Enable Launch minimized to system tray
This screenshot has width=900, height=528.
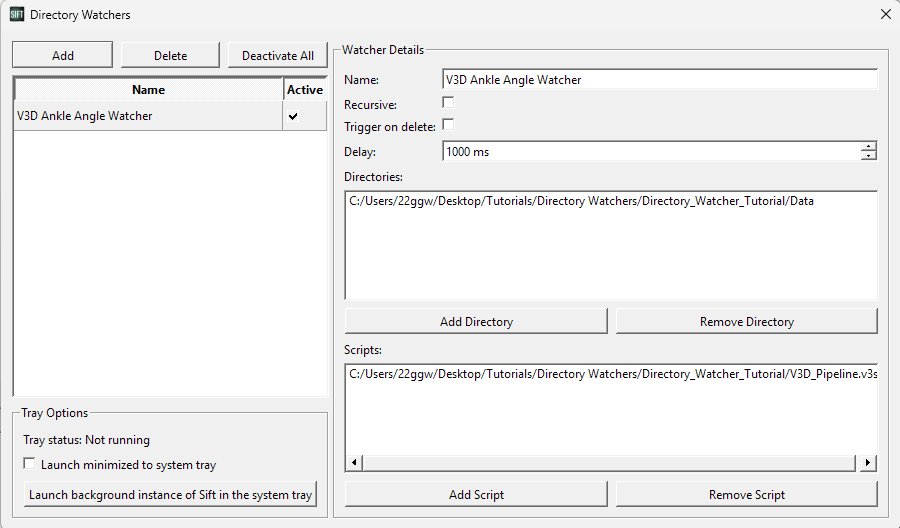(29, 464)
